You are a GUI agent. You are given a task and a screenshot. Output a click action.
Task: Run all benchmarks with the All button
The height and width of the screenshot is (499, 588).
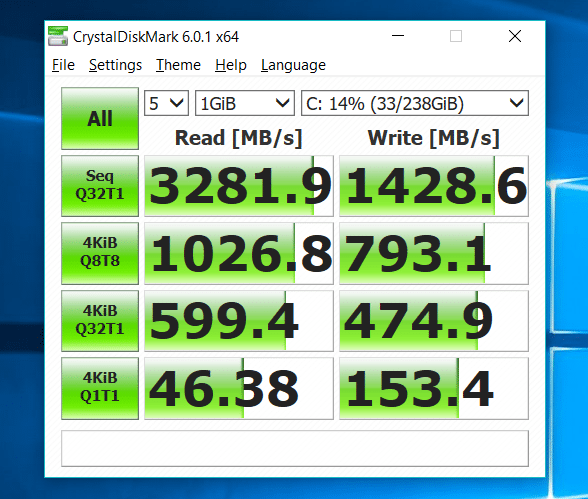point(100,118)
